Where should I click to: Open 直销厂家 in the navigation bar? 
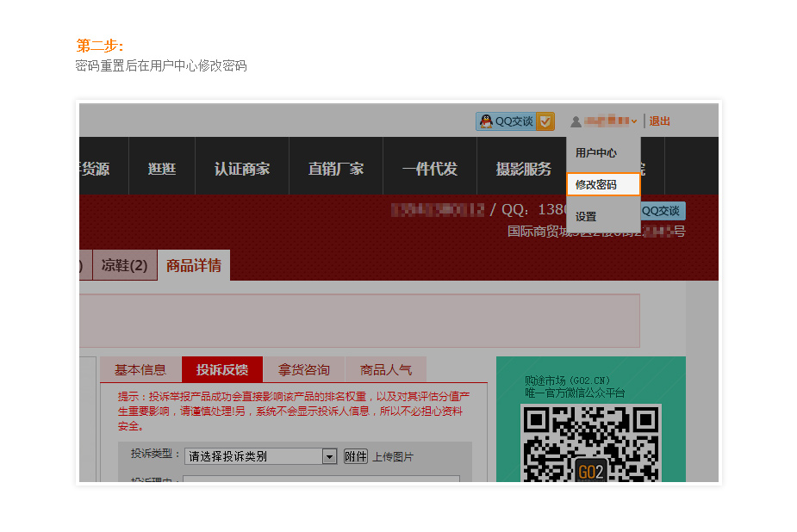336,169
